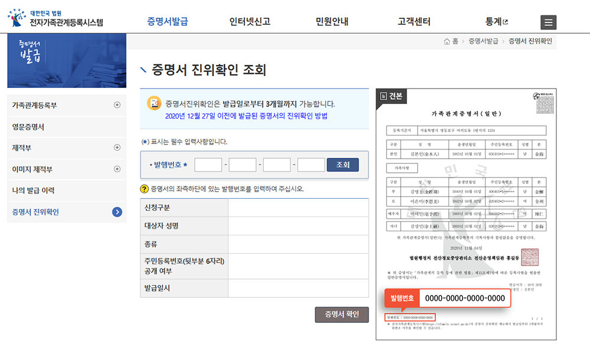
Task: Expand the 이미지 제적부 section
Action: pyautogui.click(x=117, y=169)
